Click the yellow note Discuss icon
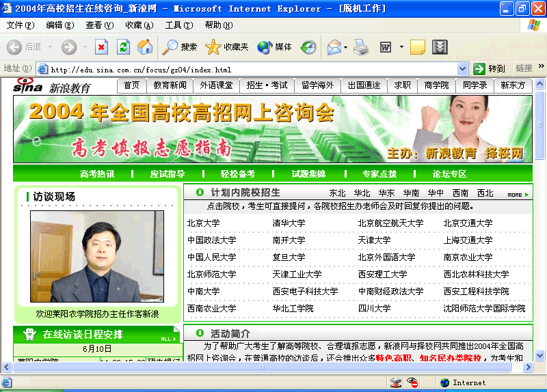The image size is (547, 392). 418,47
